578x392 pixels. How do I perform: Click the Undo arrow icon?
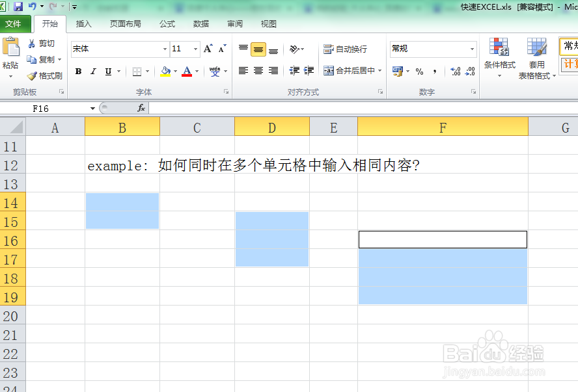(x=32, y=7)
